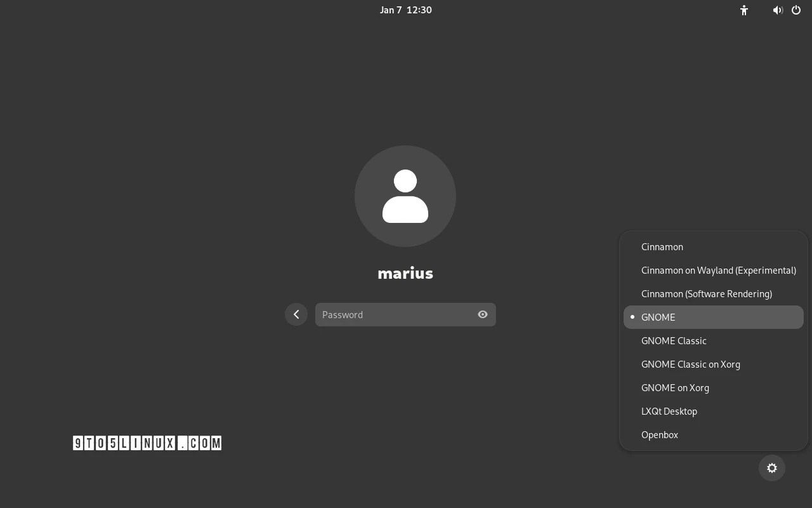
Task: Click the user avatar silhouette icon
Action: point(405,196)
